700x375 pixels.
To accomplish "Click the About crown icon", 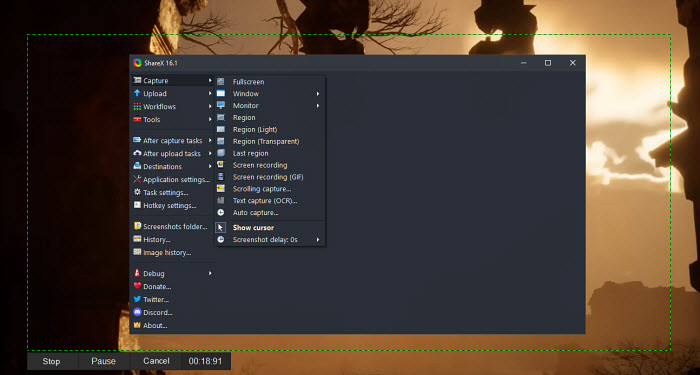I will (137, 325).
